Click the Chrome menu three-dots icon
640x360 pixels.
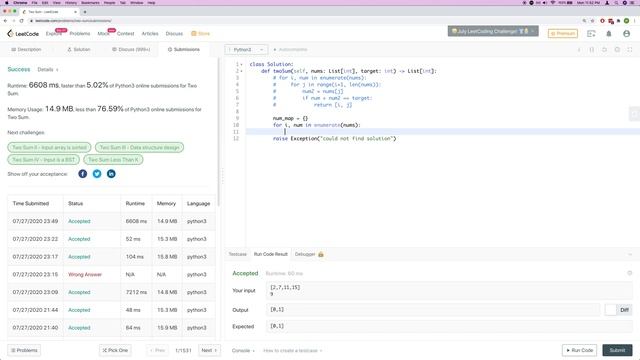pyautogui.click(x=635, y=20)
